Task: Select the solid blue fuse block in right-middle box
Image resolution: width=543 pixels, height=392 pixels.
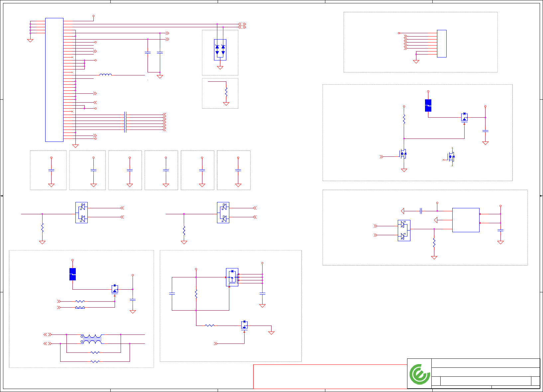Action: (x=428, y=105)
